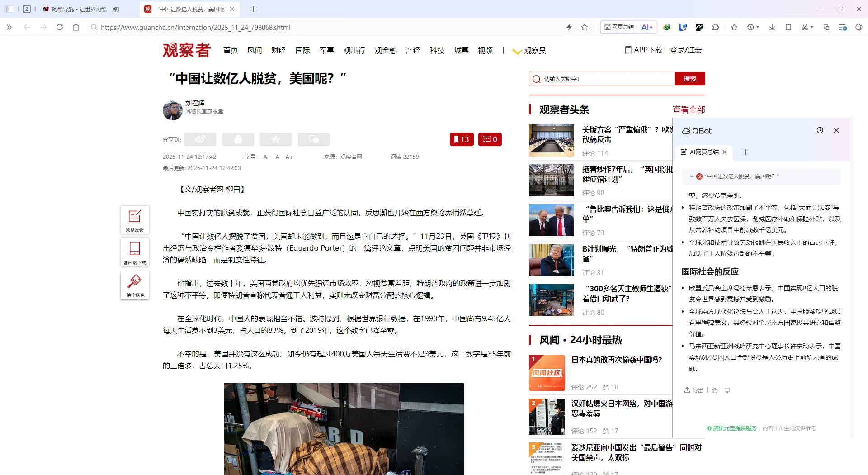Share the article to WeChat
The width and height of the screenshot is (868, 475).
click(x=313, y=139)
